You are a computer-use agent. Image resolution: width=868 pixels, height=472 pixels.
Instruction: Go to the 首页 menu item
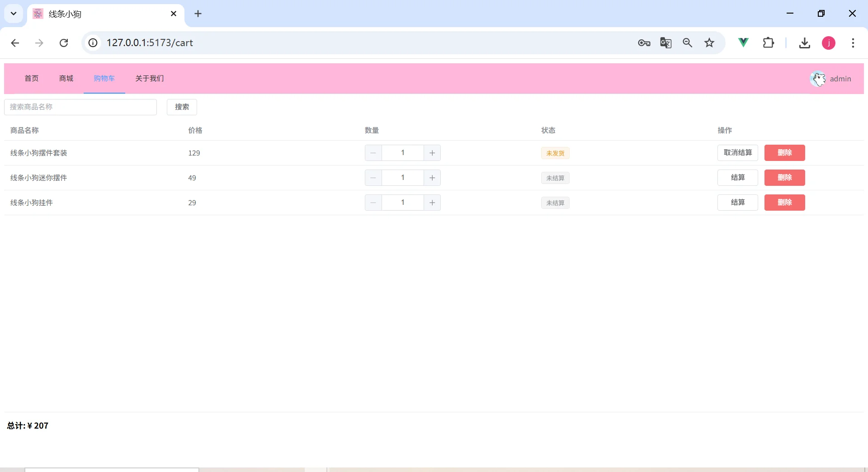click(32, 79)
